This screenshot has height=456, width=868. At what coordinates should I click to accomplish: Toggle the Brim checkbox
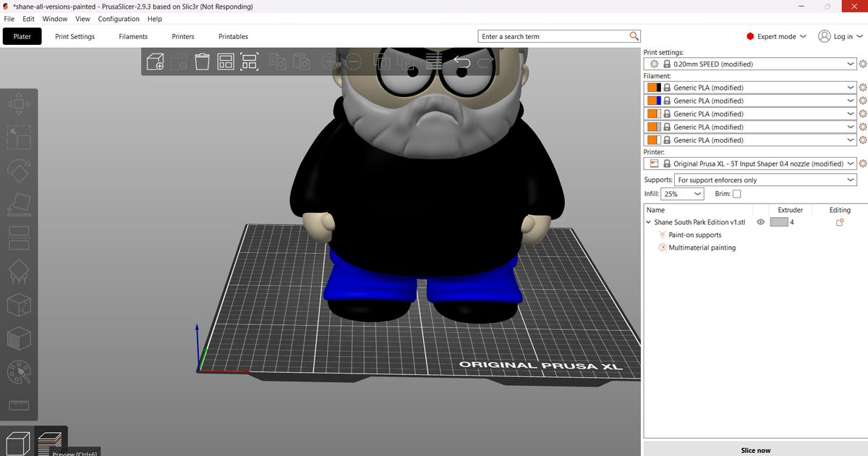[x=736, y=194]
